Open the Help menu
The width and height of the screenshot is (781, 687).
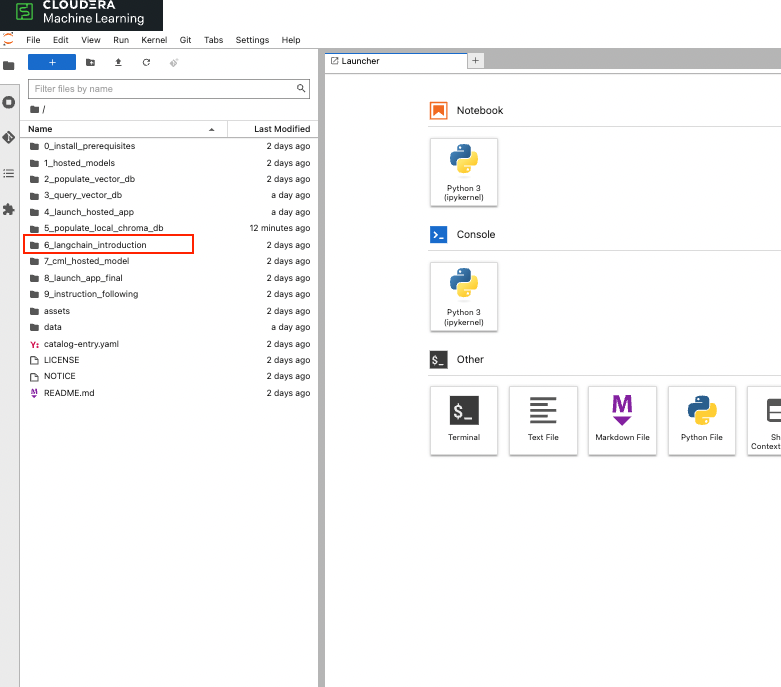[291, 40]
